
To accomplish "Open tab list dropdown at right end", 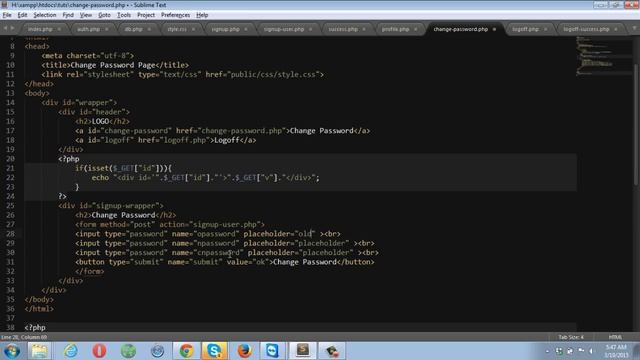I will [x=634, y=28].
